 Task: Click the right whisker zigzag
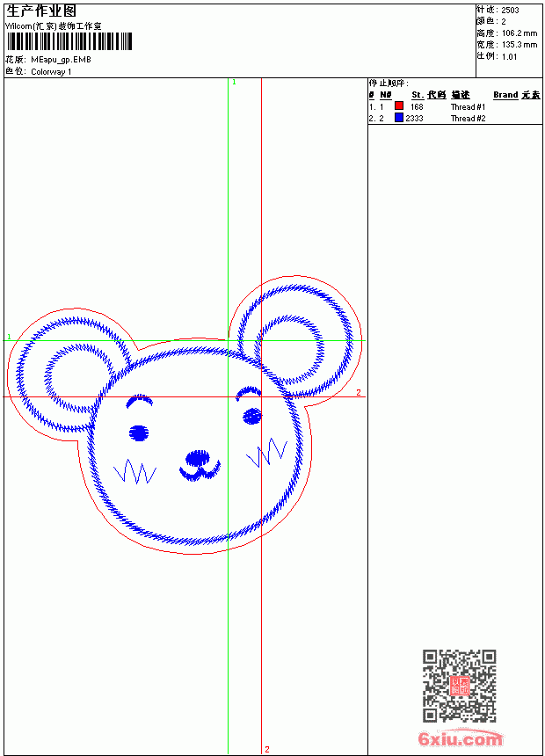click(x=266, y=452)
